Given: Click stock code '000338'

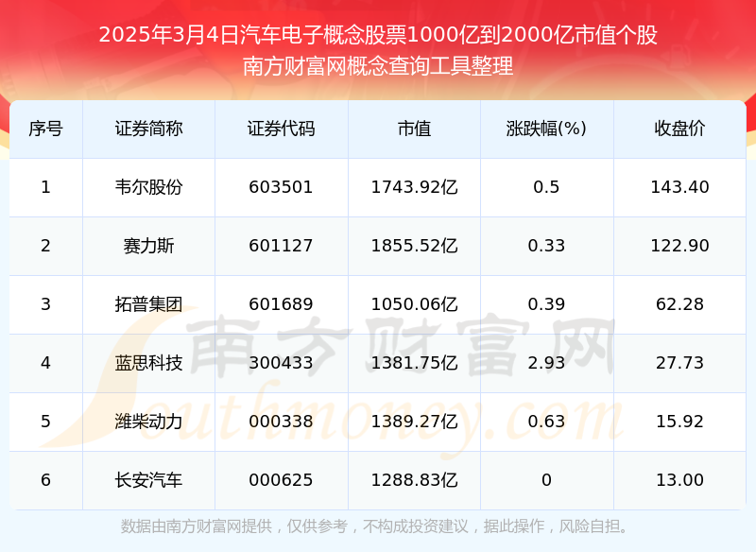Looking at the screenshot, I should click(x=281, y=422).
